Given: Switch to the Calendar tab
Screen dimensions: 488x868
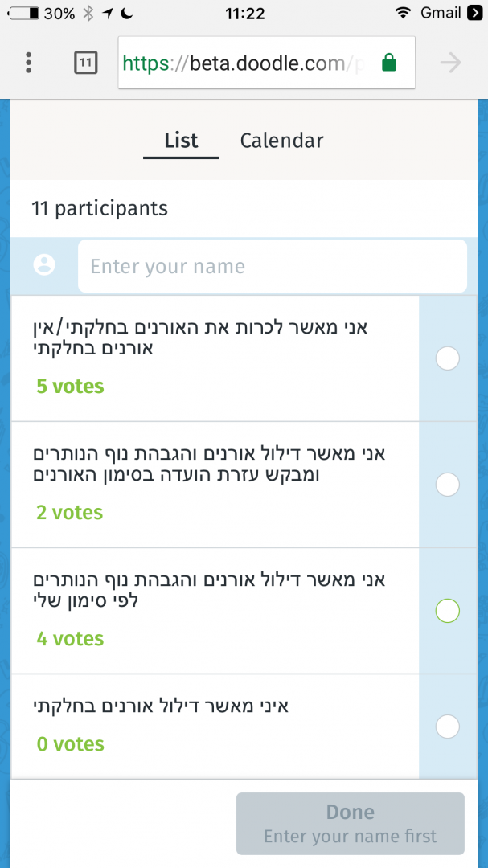Looking at the screenshot, I should pos(281,141).
